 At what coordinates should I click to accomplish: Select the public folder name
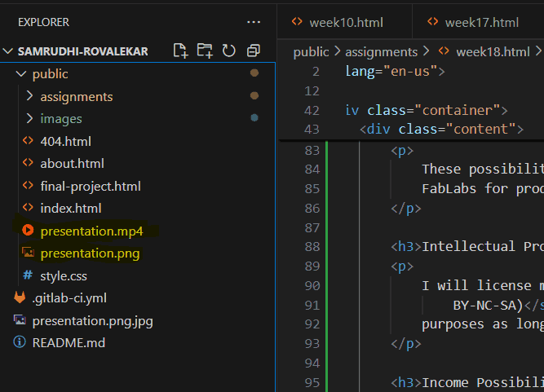[51, 74]
